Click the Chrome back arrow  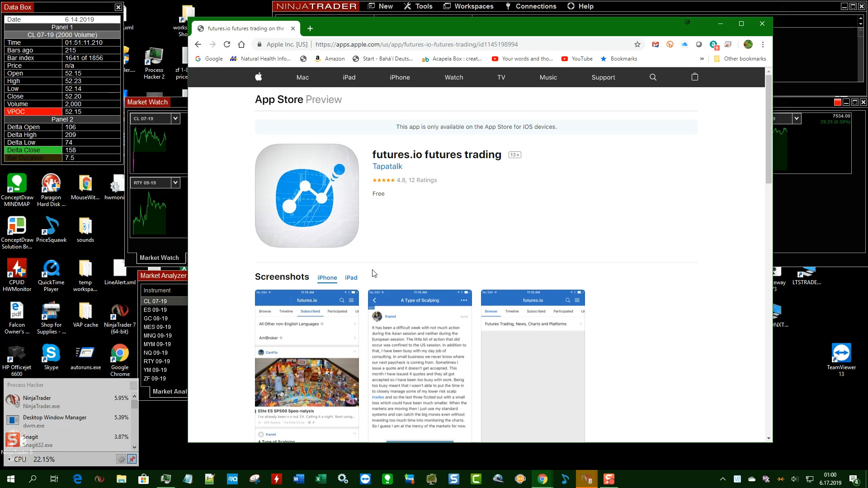[198, 44]
